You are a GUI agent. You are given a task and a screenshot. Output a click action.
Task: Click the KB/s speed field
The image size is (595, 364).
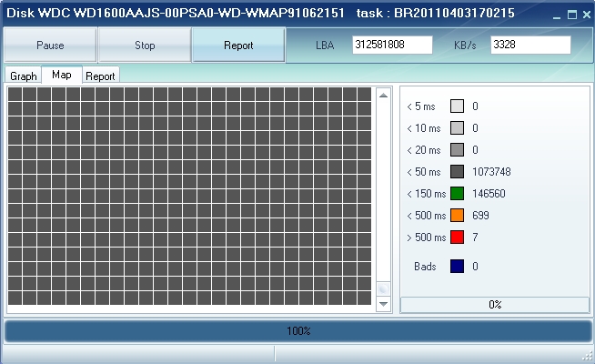point(529,45)
